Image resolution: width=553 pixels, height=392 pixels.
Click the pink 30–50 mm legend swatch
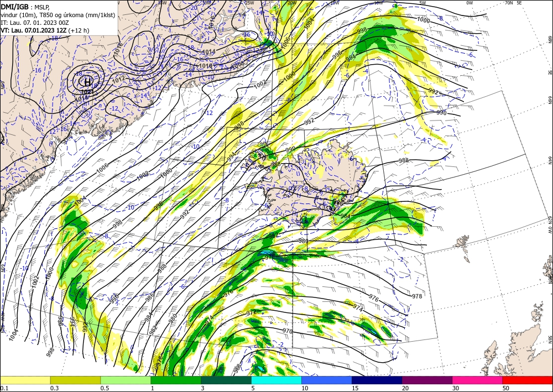coord(478,380)
